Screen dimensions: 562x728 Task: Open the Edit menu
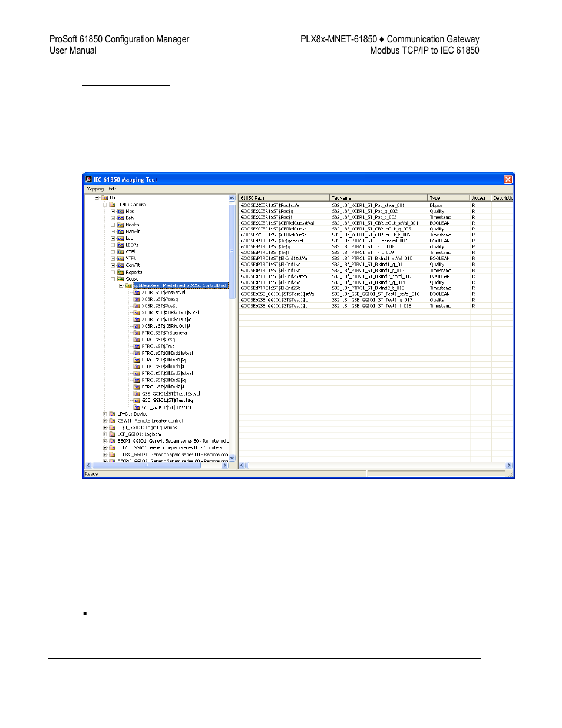(112, 189)
